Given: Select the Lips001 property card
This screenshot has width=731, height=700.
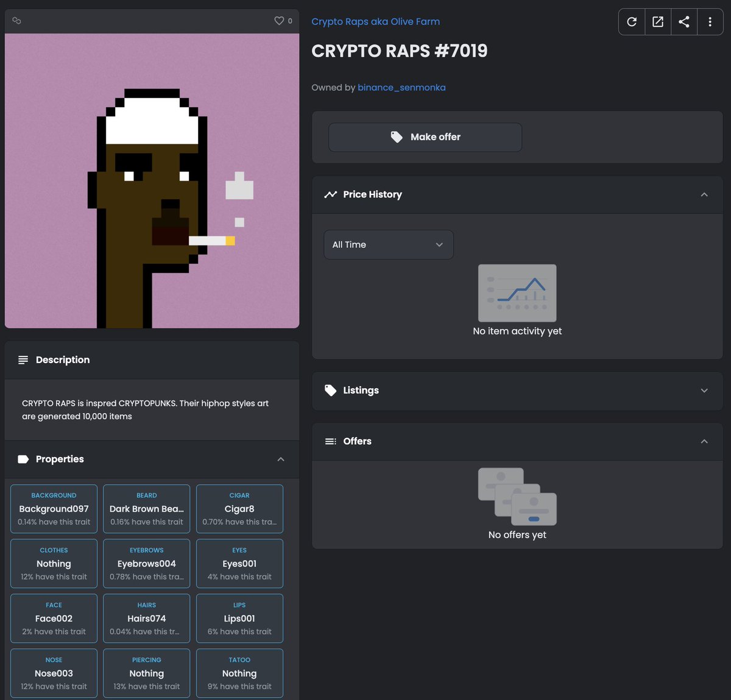Looking at the screenshot, I should click(239, 618).
